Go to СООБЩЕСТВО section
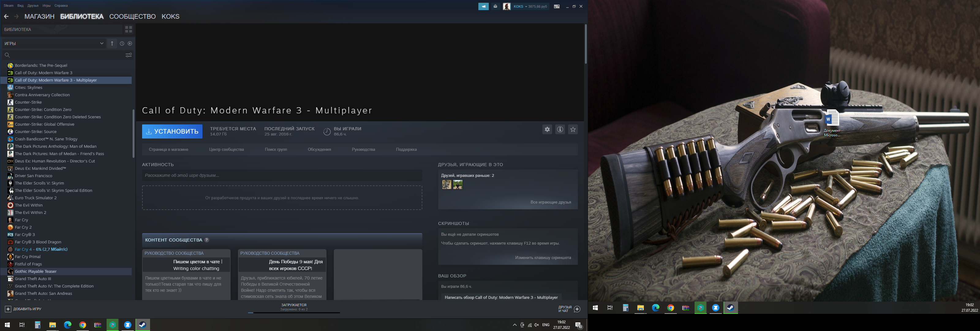 point(132,16)
